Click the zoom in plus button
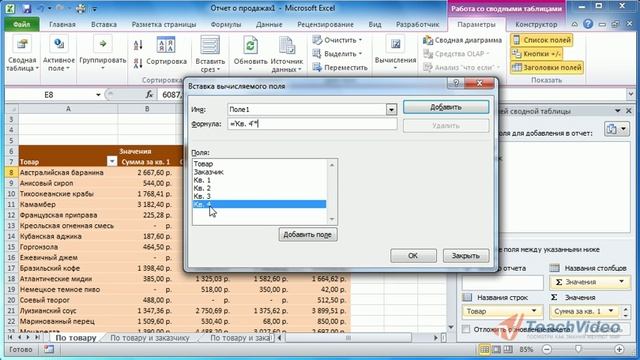640x360 pixels. pos(619,349)
